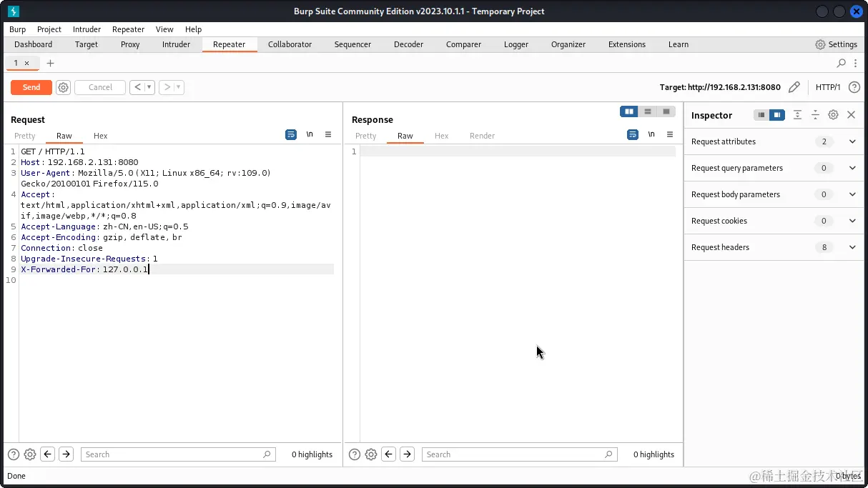Click Burp Suite logo icon in title bar

pyautogui.click(x=13, y=11)
